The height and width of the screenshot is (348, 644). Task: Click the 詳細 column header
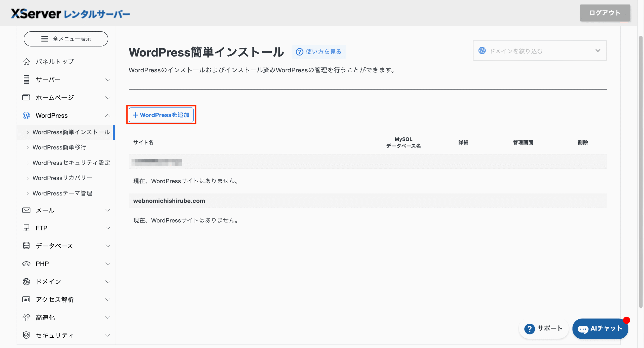(463, 142)
